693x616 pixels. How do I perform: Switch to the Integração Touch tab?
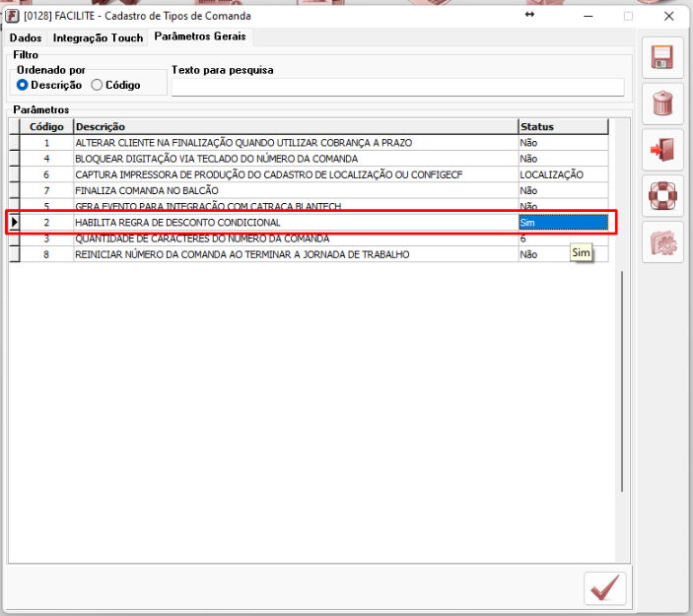coord(98,38)
